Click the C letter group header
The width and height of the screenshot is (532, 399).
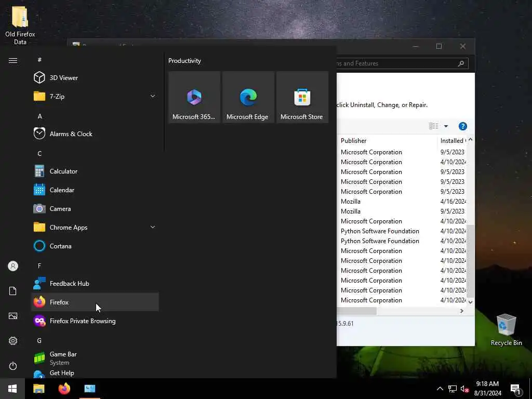[x=39, y=153]
